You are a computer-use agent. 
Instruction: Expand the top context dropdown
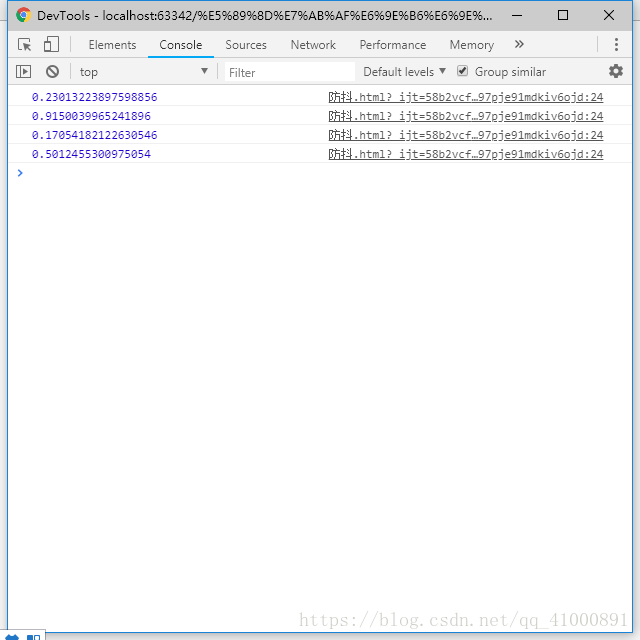[x=144, y=72]
